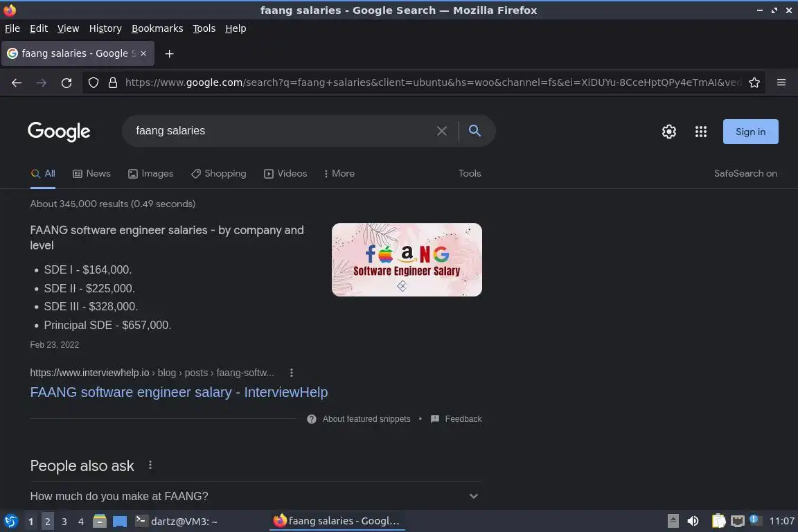
Task: Open the tracking protection shield icon
Action: click(93, 82)
